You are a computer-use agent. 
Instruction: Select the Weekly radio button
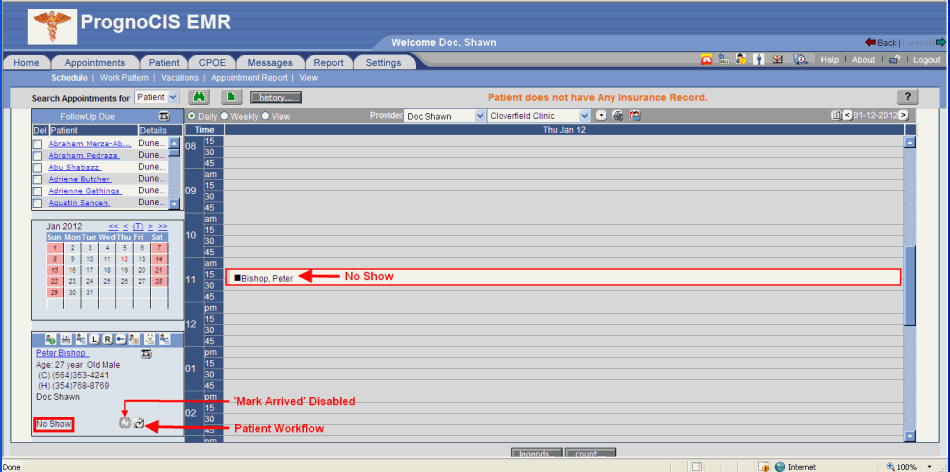coord(224,116)
